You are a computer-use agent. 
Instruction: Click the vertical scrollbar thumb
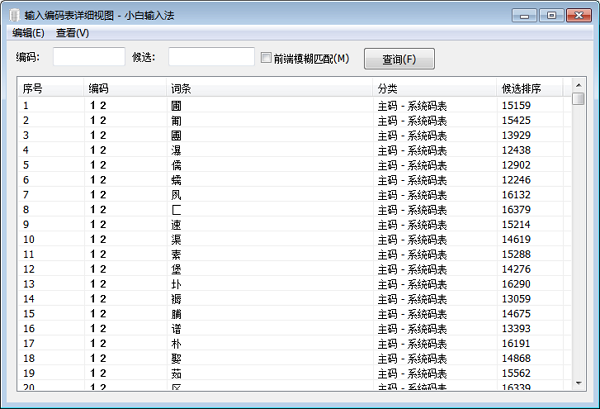tap(578, 99)
